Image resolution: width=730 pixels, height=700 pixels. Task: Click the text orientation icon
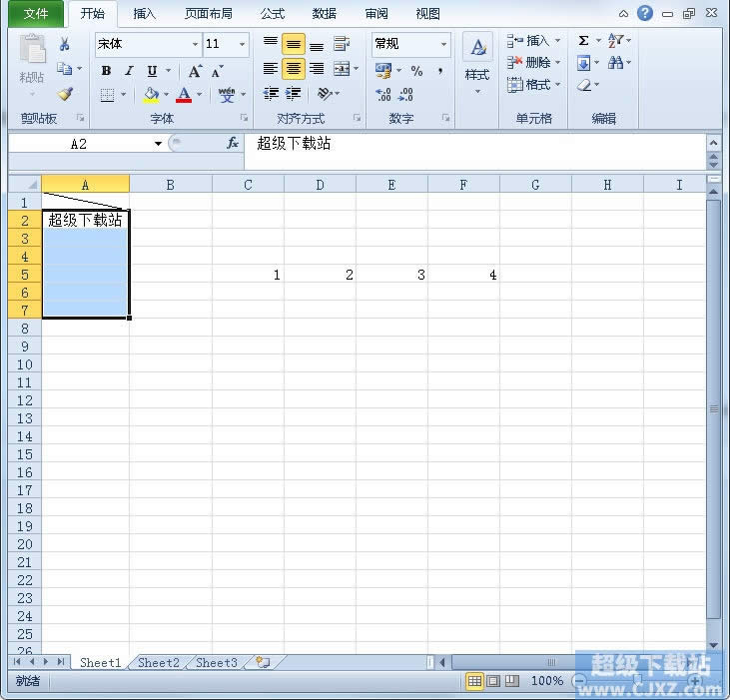click(x=325, y=94)
